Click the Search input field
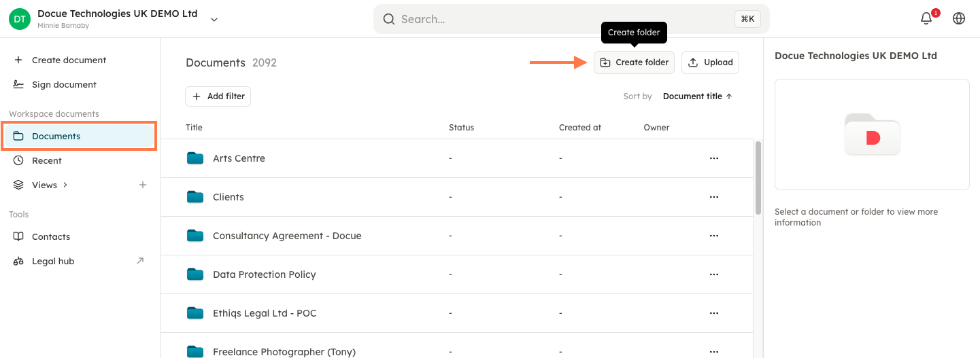This screenshot has height=358, width=980. 564,19
